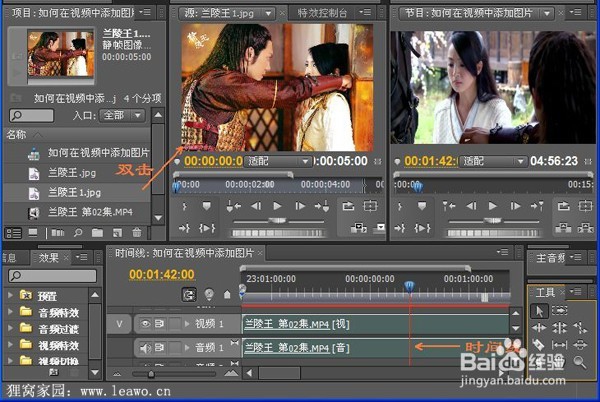The height and width of the screenshot is (402, 600).
Task: Click the Find icon in project panel
Action: point(78,233)
